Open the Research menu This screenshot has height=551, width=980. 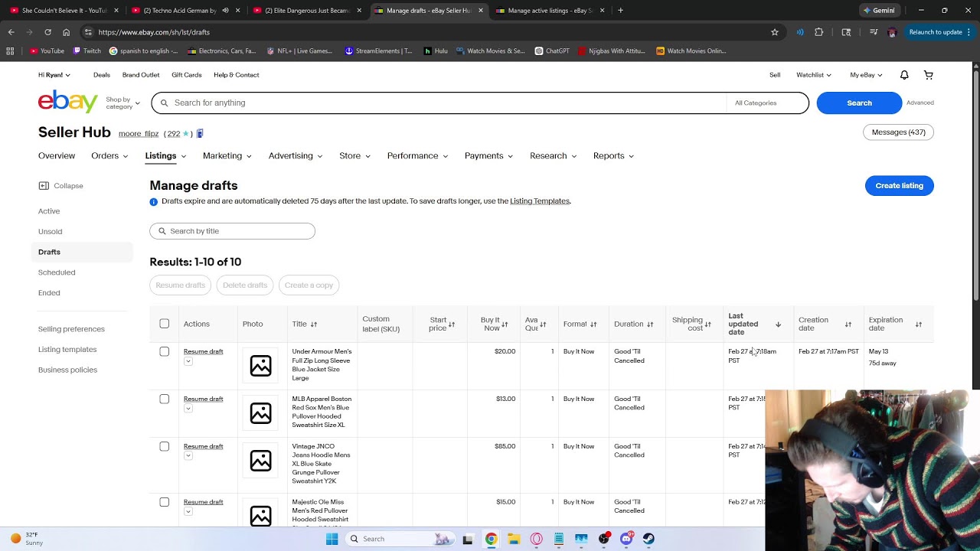(554, 156)
